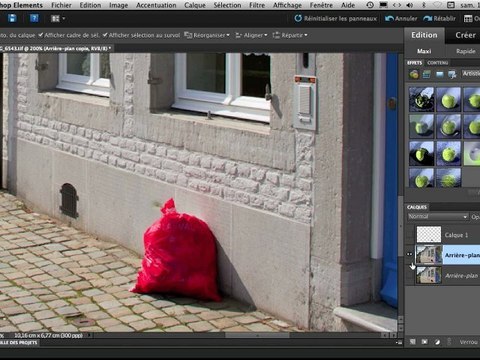Viewport: 480px width, 360px height.
Task: Open the Edition menu in menu bar
Action: click(x=90, y=5)
